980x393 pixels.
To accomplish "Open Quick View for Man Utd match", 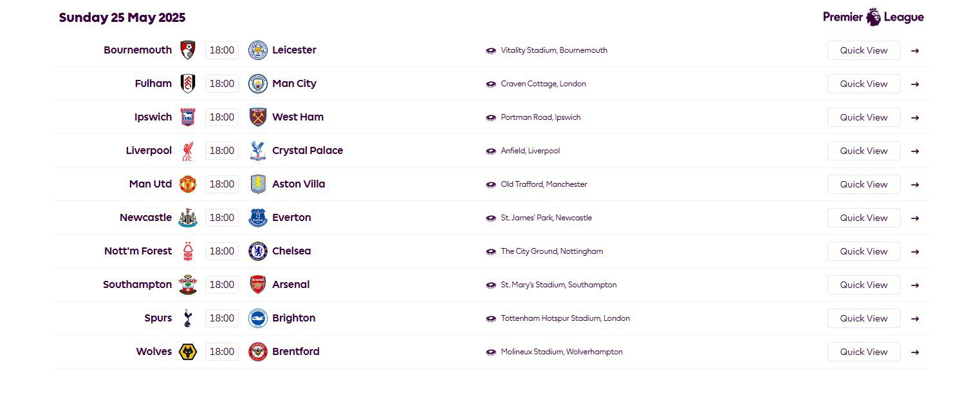I will (x=864, y=184).
